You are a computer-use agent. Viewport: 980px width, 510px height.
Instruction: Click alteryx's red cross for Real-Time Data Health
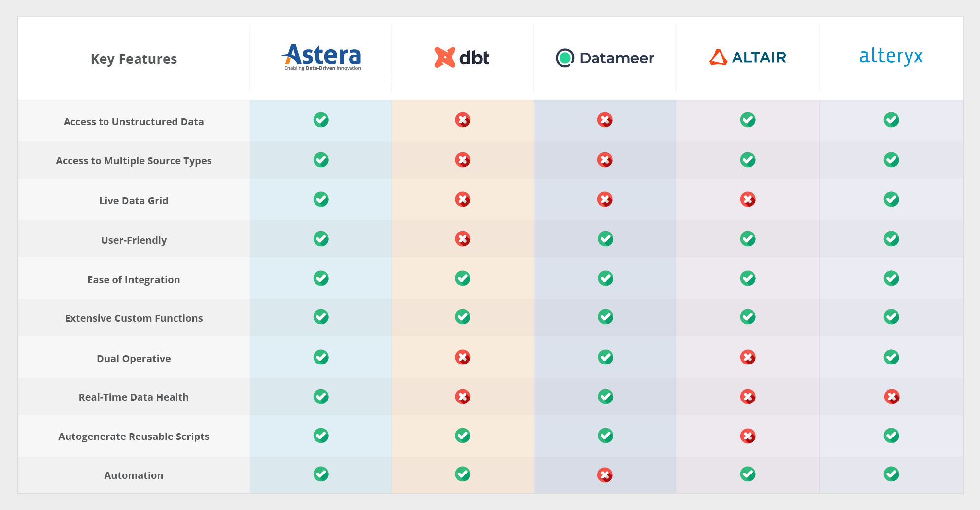pyautogui.click(x=891, y=397)
